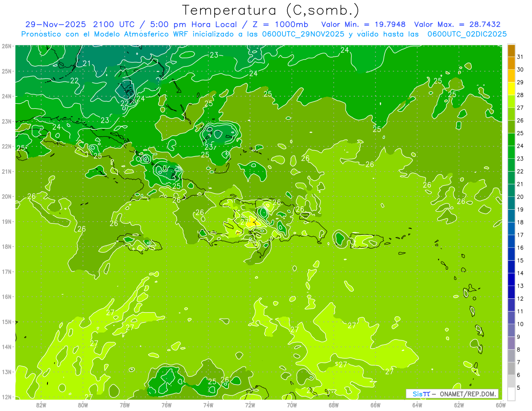
Task: Click the longitude axis label '70W'
Action: pos(292,405)
